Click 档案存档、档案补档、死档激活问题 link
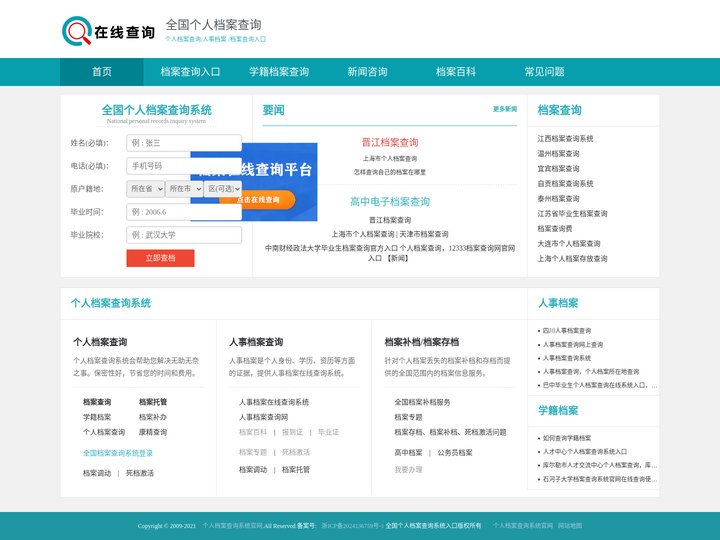This screenshot has width=720, height=540. [450, 432]
